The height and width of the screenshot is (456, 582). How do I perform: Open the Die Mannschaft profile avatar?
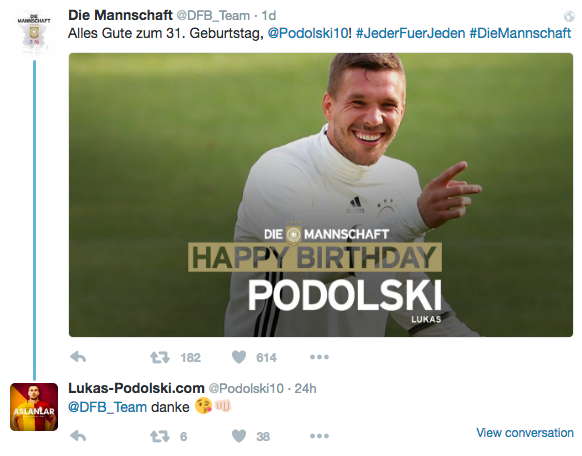pyautogui.click(x=34, y=34)
